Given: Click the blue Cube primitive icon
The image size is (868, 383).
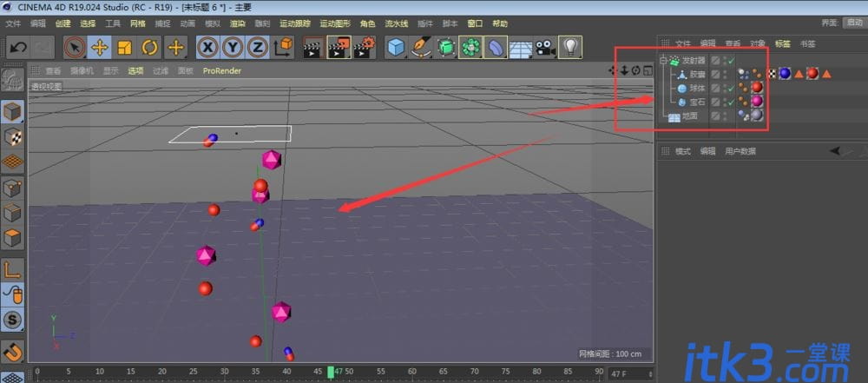Looking at the screenshot, I should point(397,48).
